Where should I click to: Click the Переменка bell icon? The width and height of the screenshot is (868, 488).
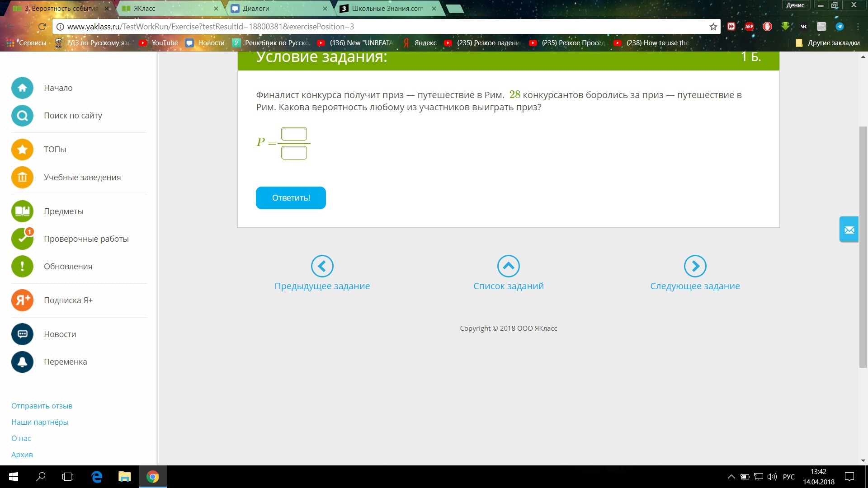coord(22,362)
